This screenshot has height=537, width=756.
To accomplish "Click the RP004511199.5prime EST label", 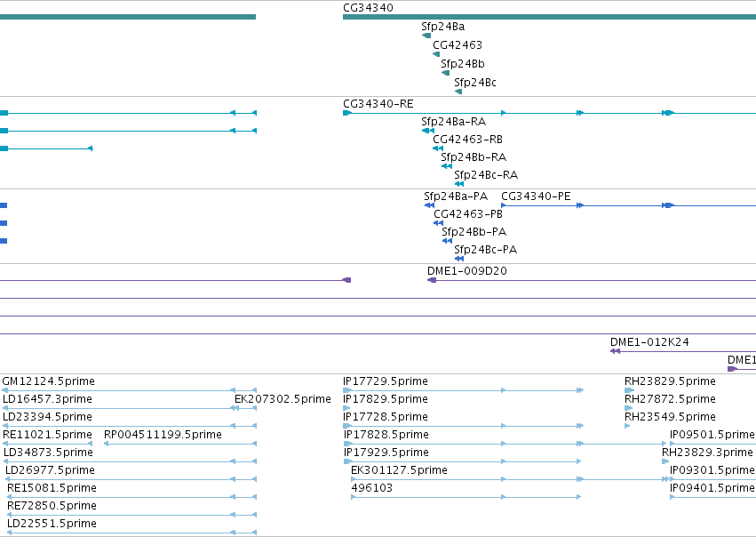I will [163, 434].
